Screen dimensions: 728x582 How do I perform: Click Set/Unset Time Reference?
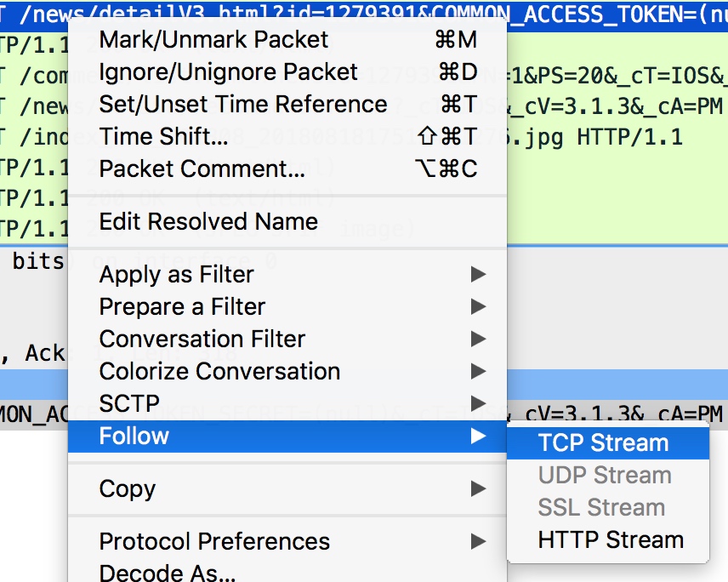287,104
